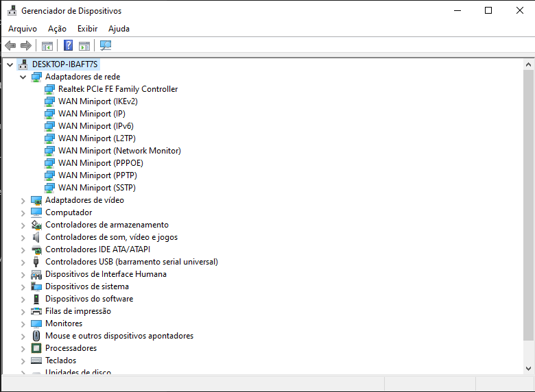Select WAN Miniport (SSTP) entry
Viewport: 535px width, 392px height.
[97, 188]
